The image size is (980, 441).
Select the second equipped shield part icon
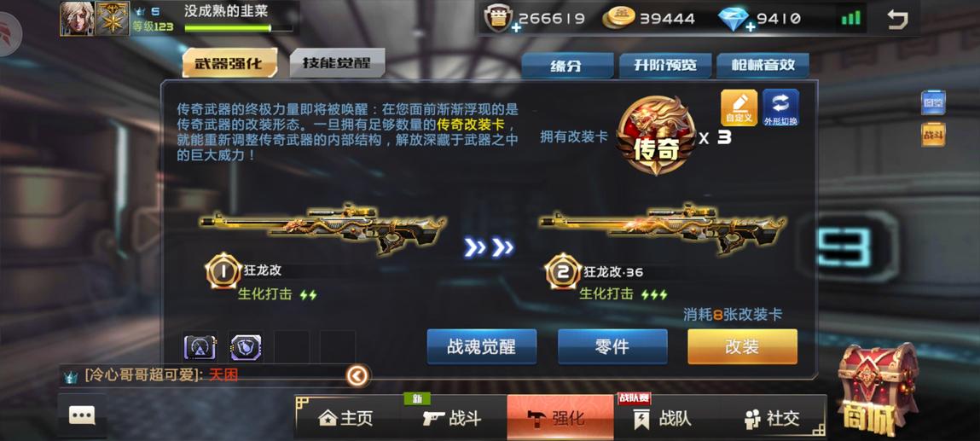246,347
